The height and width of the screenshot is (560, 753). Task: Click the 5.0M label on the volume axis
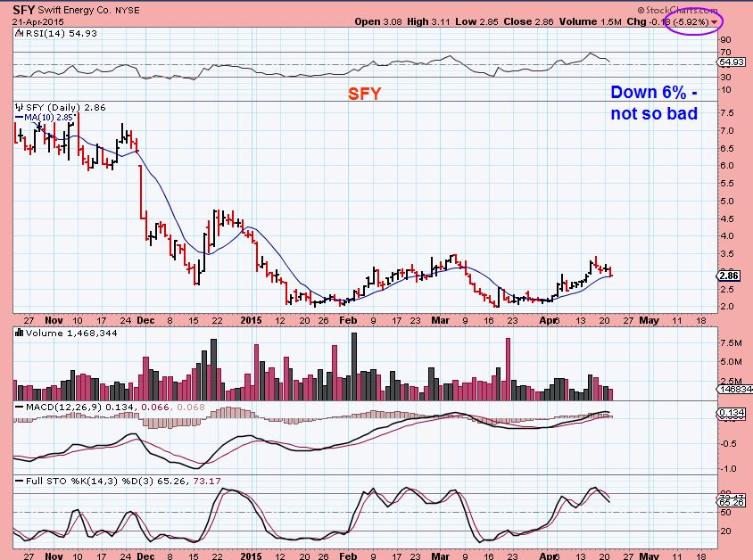[732, 361]
